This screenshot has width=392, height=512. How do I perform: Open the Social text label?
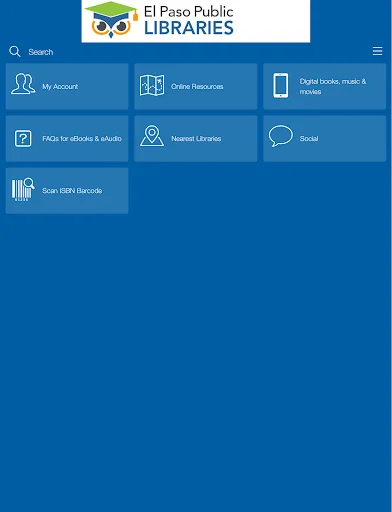[x=309, y=139]
